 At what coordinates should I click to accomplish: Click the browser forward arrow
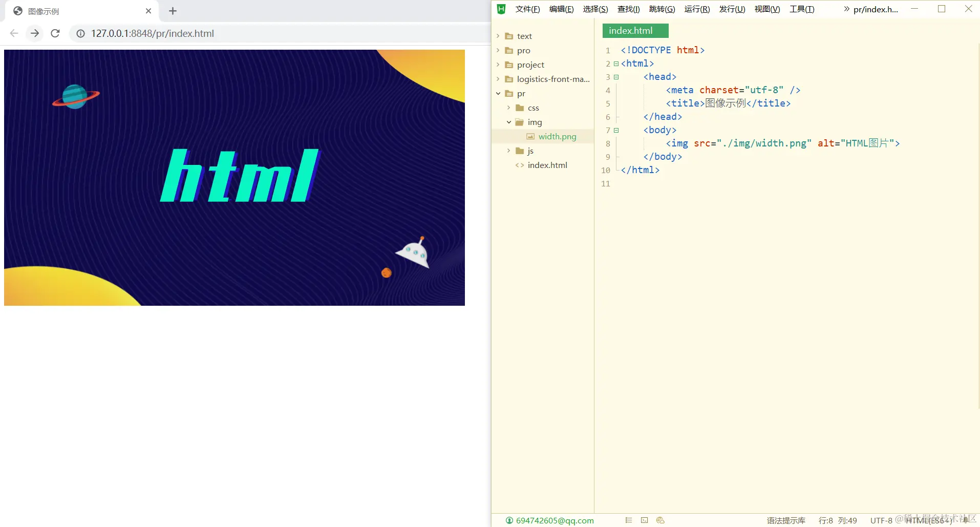click(34, 33)
